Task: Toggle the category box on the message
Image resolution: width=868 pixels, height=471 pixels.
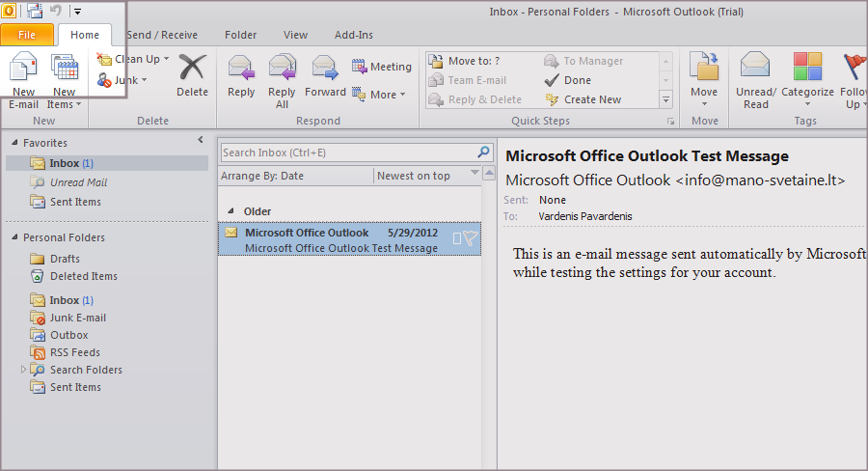Action: [x=457, y=238]
